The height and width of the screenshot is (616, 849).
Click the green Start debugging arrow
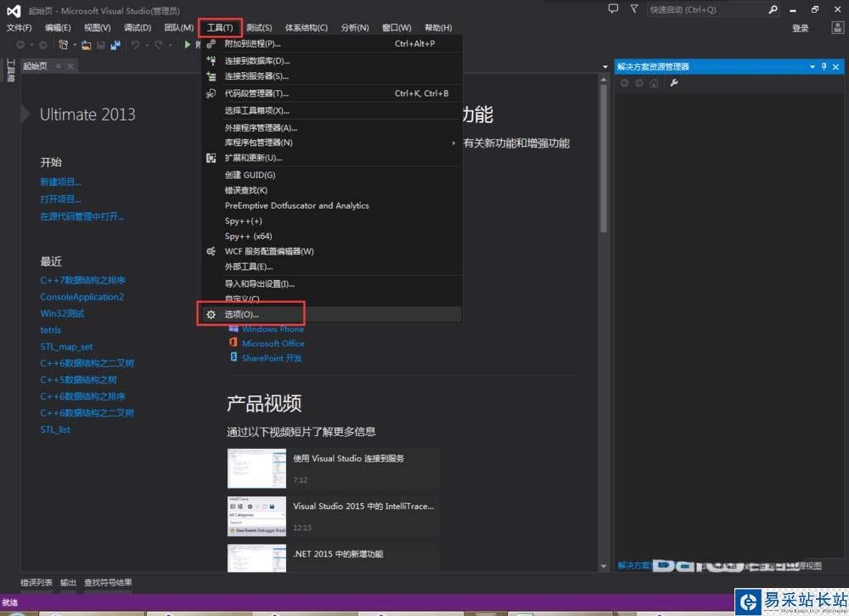tap(188, 45)
